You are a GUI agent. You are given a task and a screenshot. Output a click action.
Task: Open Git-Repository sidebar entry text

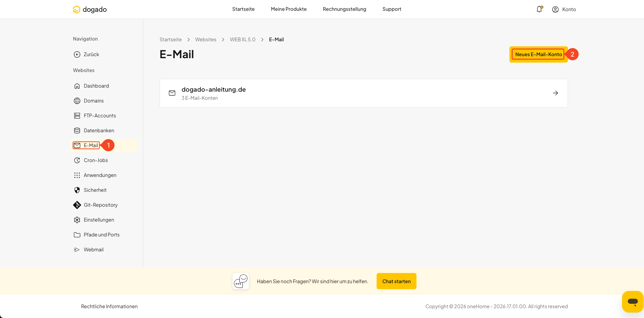[101, 205]
